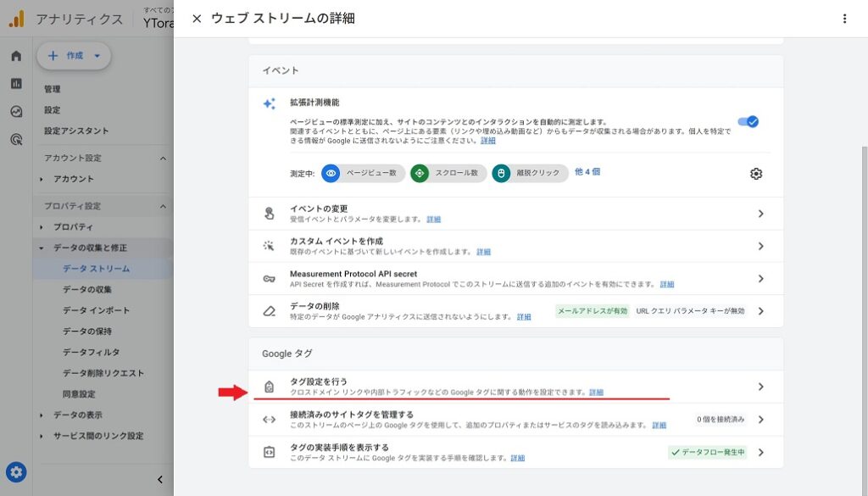Turn off the 拡張計測機能 toggle

pyautogui.click(x=748, y=122)
